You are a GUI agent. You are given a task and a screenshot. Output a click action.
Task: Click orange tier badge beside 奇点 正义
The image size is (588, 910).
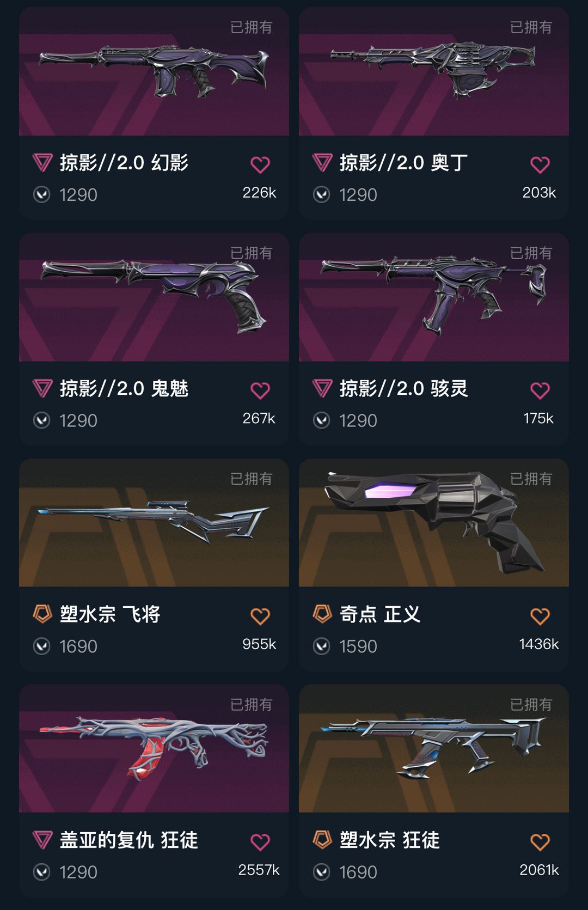(322, 614)
